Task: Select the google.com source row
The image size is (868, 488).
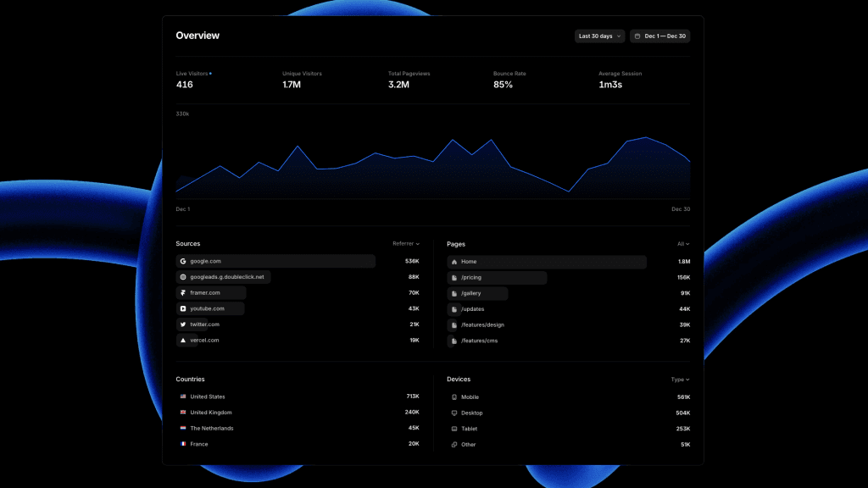Action: click(298, 261)
